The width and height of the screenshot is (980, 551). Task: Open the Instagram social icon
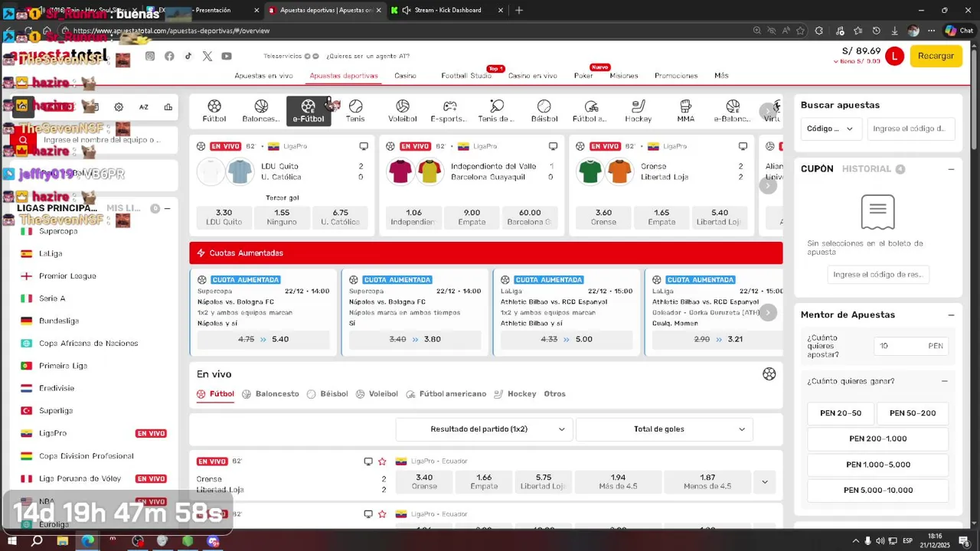pos(150,56)
